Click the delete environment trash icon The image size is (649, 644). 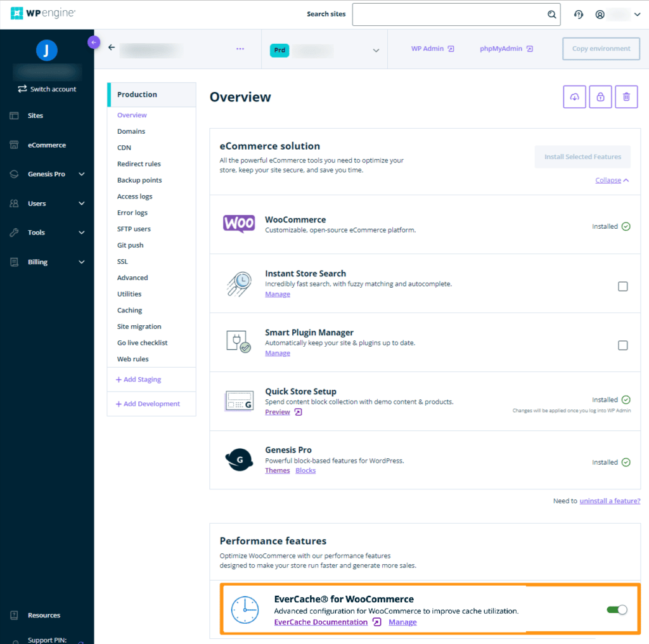(626, 97)
